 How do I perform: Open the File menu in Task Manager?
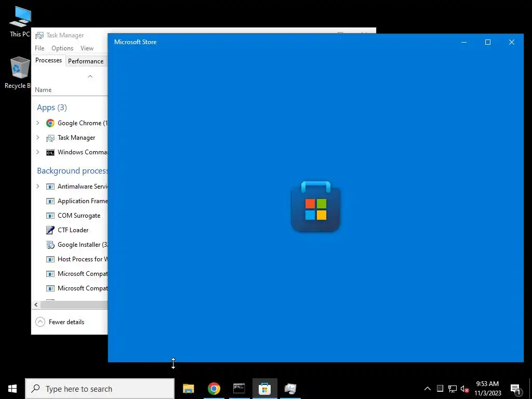tap(39, 48)
